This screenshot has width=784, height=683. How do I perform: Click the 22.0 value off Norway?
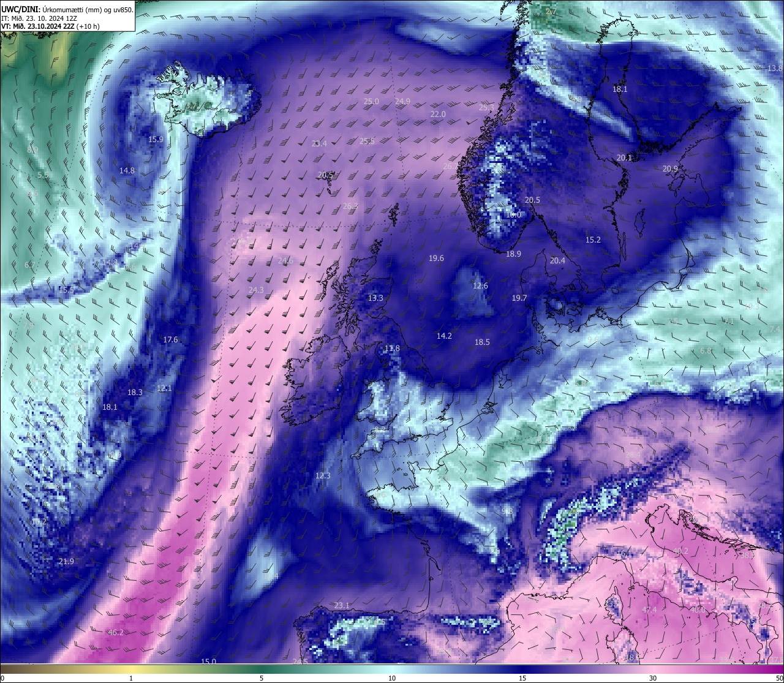click(438, 114)
